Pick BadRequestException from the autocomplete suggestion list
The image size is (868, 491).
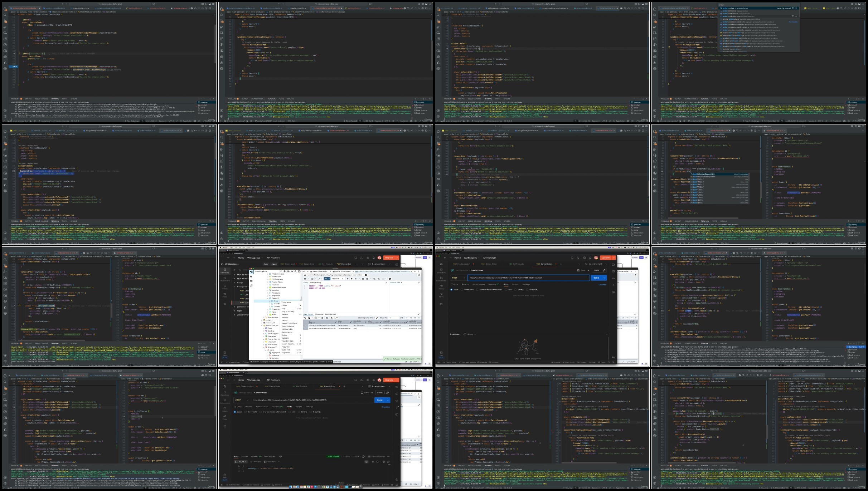click(x=705, y=177)
